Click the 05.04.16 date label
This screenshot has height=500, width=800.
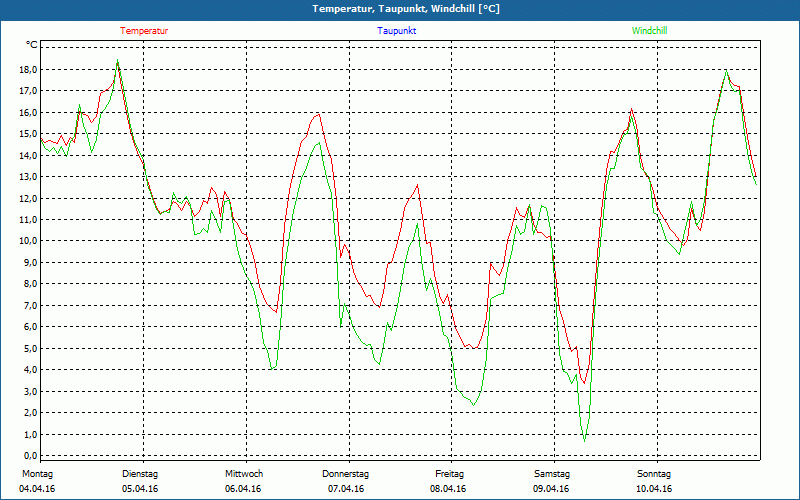pyautogui.click(x=140, y=489)
